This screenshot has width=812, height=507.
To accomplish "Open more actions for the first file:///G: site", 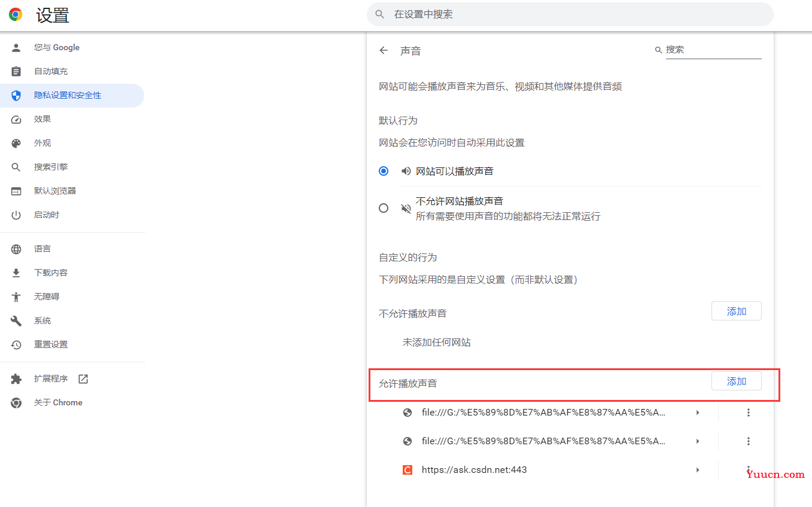I will pyautogui.click(x=748, y=413).
